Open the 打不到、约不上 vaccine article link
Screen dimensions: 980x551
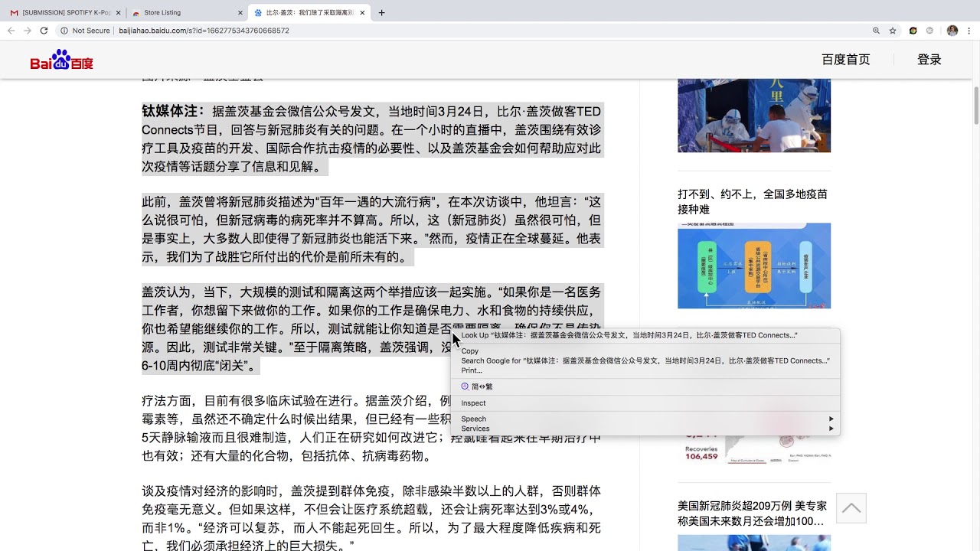pos(753,201)
